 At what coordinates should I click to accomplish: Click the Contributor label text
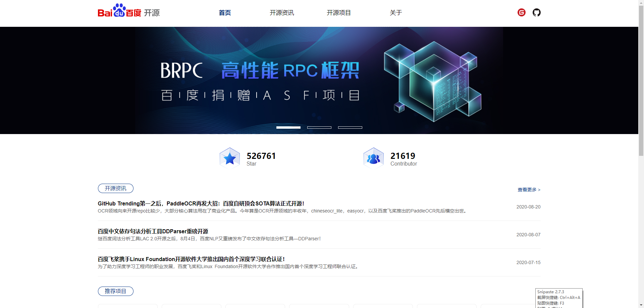coord(404,164)
